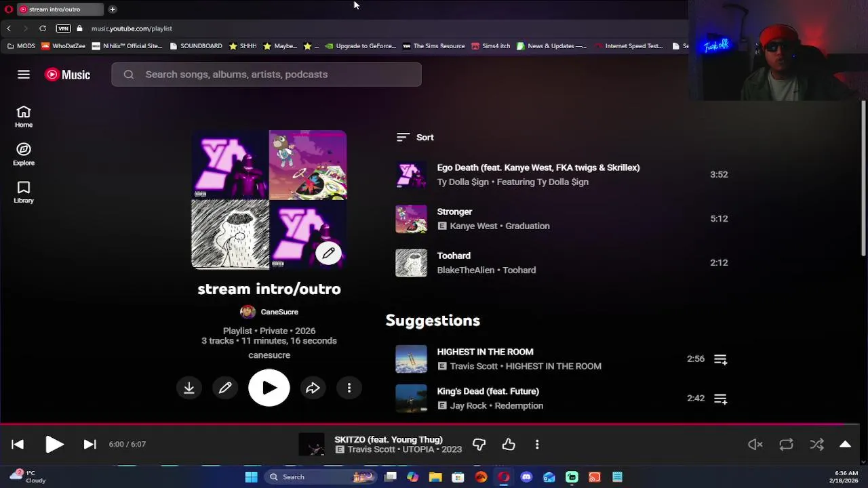Add HIGHEST IN THE ROOM to the playlist
This screenshot has width=868, height=488.
pyautogui.click(x=720, y=359)
